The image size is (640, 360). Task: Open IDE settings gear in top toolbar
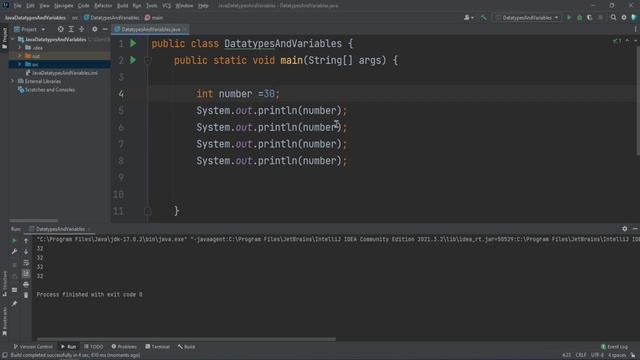[x=624, y=18]
